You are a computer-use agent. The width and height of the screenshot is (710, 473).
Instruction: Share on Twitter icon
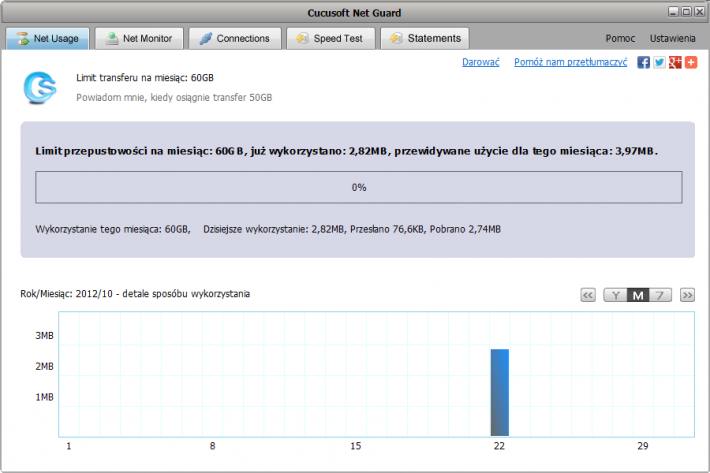coord(659,62)
